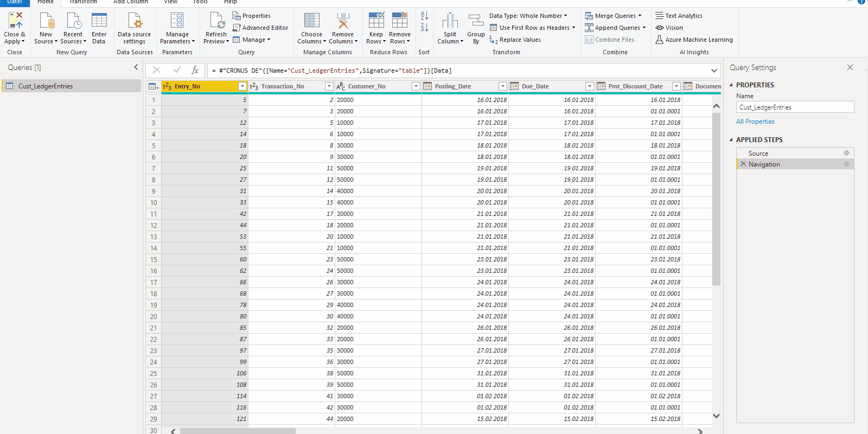Open Merge Queries dropdown
This screenshot has width=868, height=434.
pos(613,16)
